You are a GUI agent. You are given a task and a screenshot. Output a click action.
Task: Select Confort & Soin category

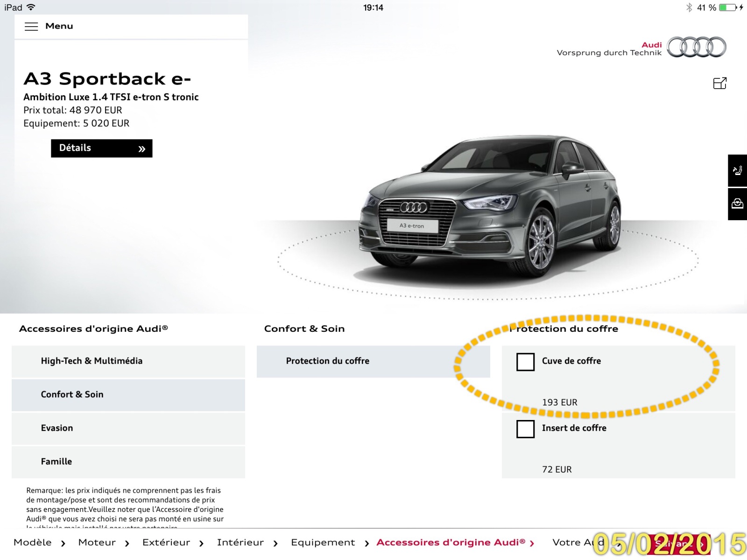(128, 395)
